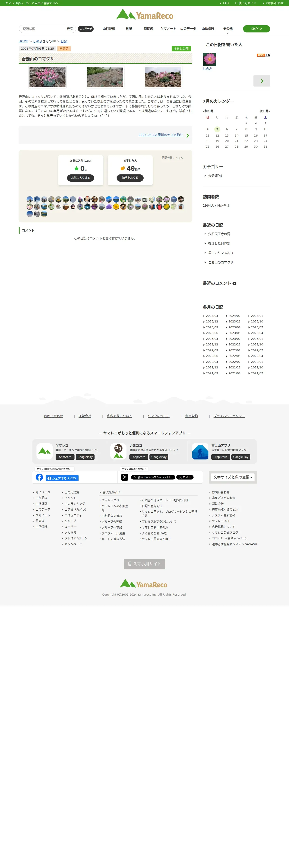Click the HOME breadcrumb link
This screenshot has width=289, height=868.
point(24,41)
